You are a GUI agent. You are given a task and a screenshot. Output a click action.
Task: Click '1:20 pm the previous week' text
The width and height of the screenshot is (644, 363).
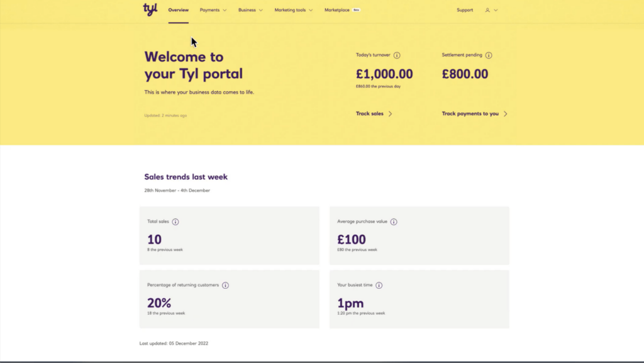[361, 313]
